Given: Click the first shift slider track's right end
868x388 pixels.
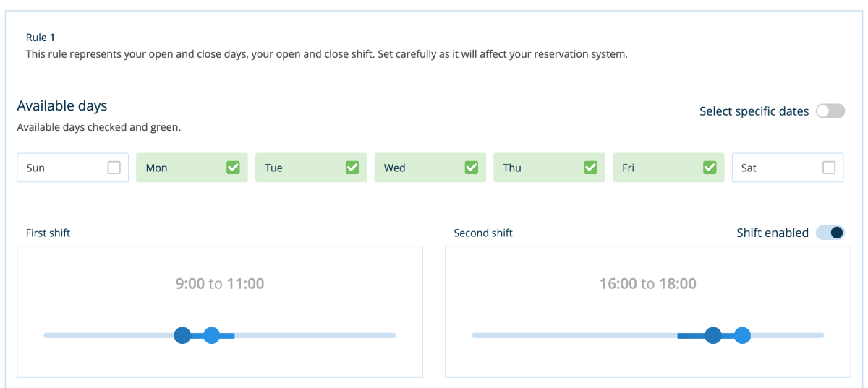Looking at the screenshot, I should click(393, 335).
